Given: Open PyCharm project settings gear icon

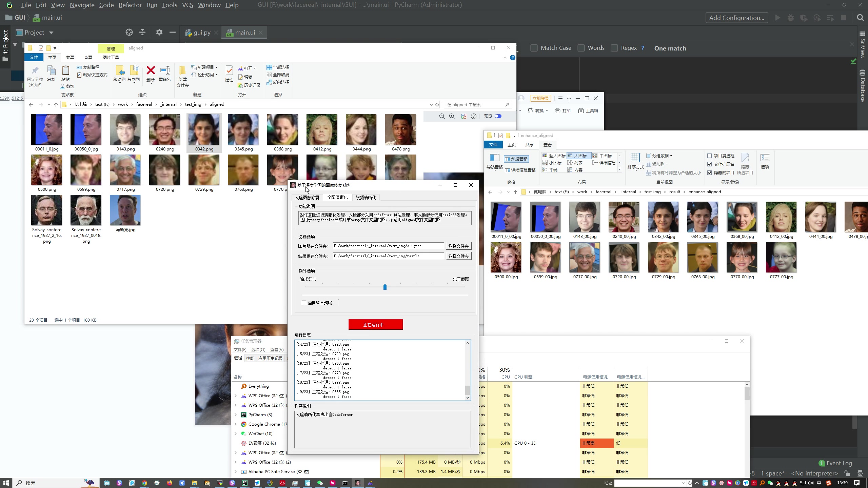Looking at the screenshot, I should (159, 32).
